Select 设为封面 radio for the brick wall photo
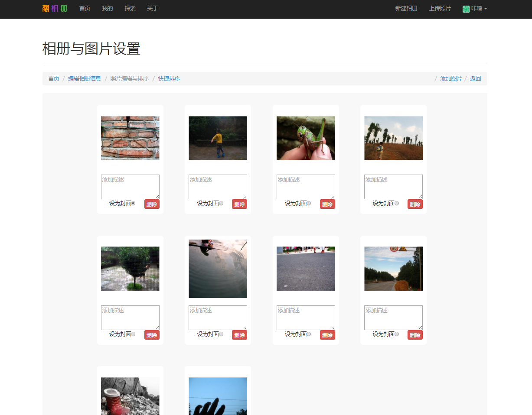This screenshot has width=532, height=415. point(133,203)
